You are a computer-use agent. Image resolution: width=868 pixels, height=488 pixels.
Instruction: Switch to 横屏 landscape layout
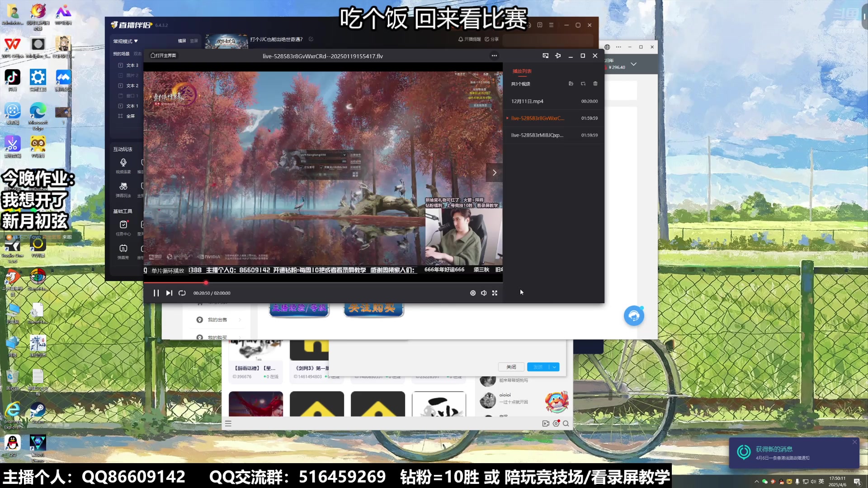pyautogui.click(x=182, y=41)
